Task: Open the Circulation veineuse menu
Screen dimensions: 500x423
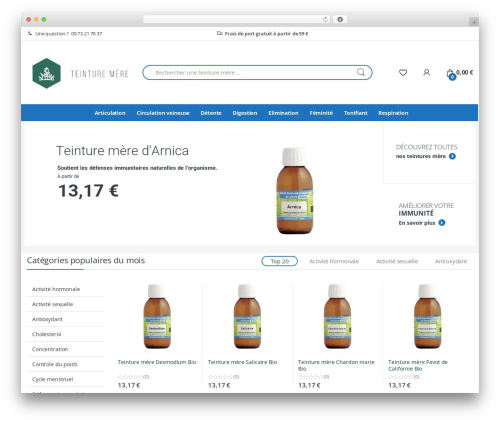Action: [x=163, y=113]
